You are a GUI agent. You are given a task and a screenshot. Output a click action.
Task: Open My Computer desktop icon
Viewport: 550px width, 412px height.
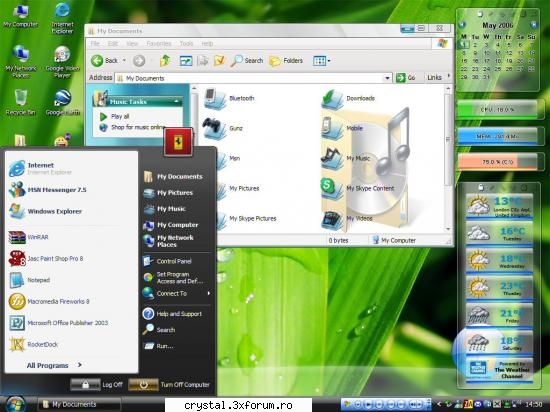20,16
